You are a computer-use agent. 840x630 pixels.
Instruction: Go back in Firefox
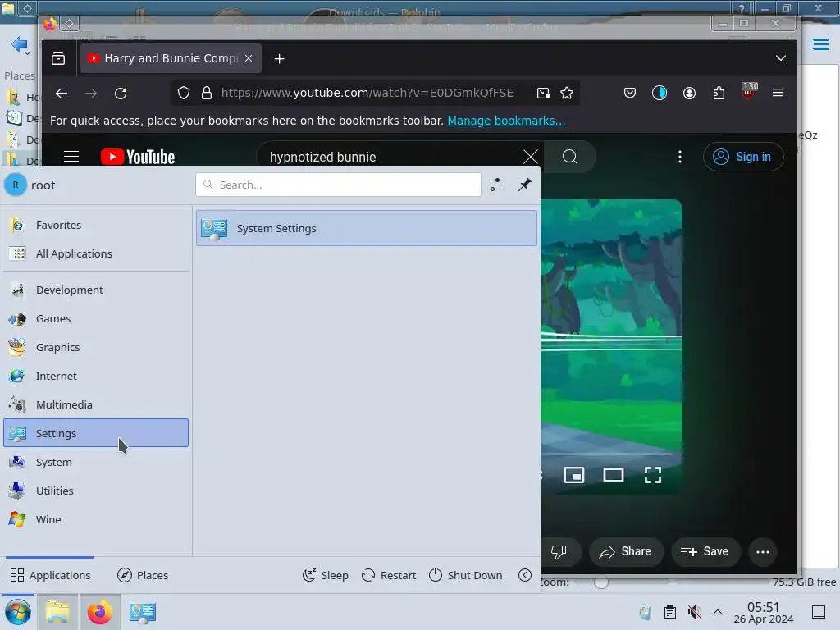click(62, 94)
